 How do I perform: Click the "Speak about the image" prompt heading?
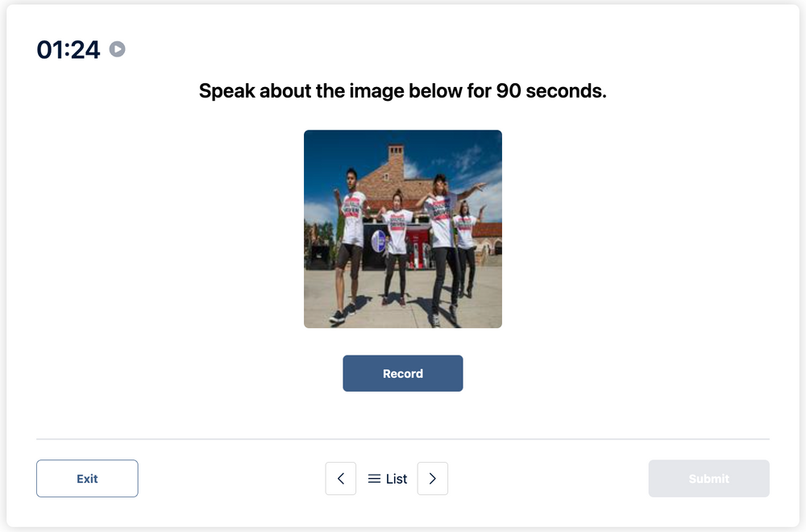pyautogui.click(x=402, y=91)
